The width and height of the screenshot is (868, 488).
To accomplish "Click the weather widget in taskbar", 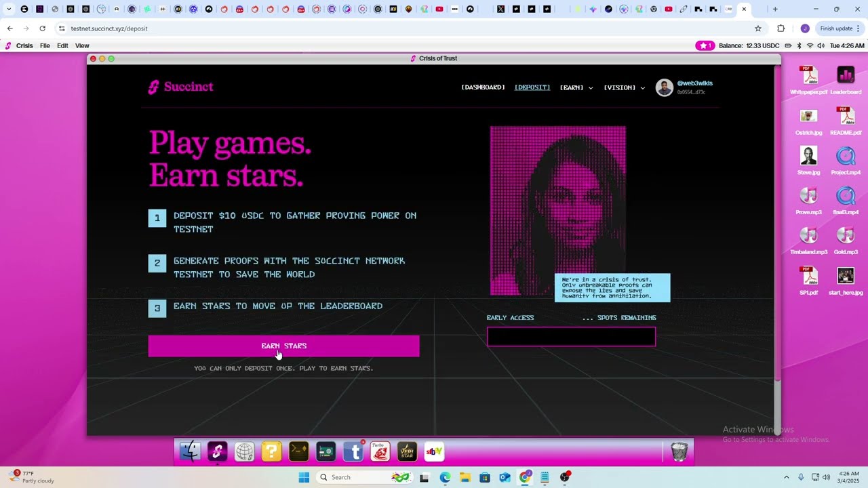I will click(x=32, y=477).
